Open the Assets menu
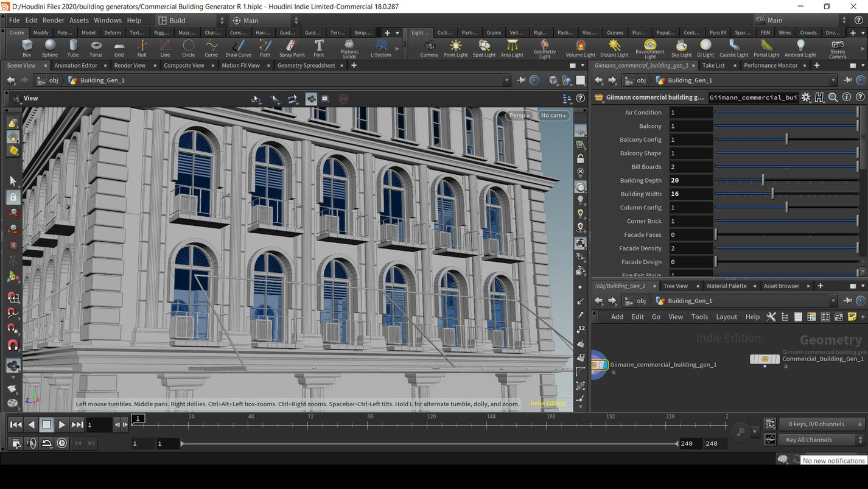Screen dimensions: 868x489 (x=79, y=19)
